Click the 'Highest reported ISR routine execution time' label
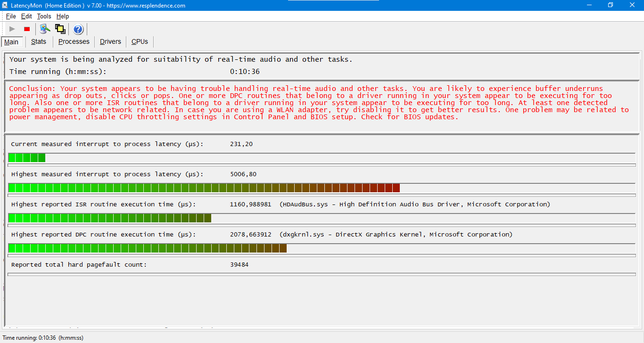 (x=103, y=204)
